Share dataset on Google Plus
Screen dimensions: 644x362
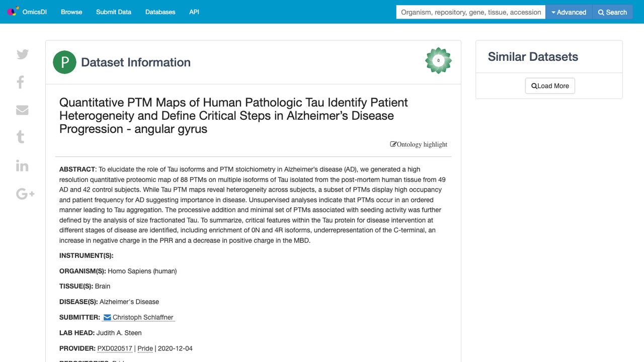(x=25, y=194)
